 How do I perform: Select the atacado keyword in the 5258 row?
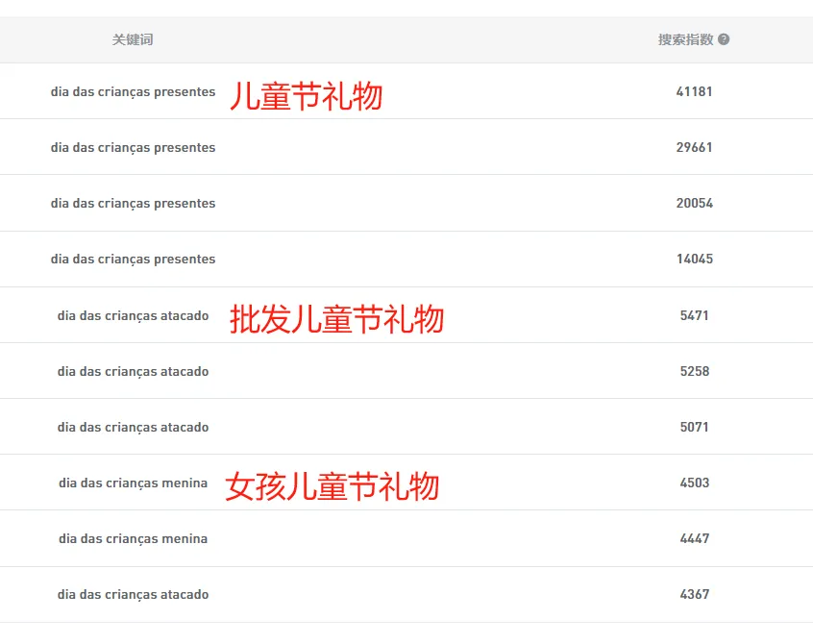(x=133, y=372)
